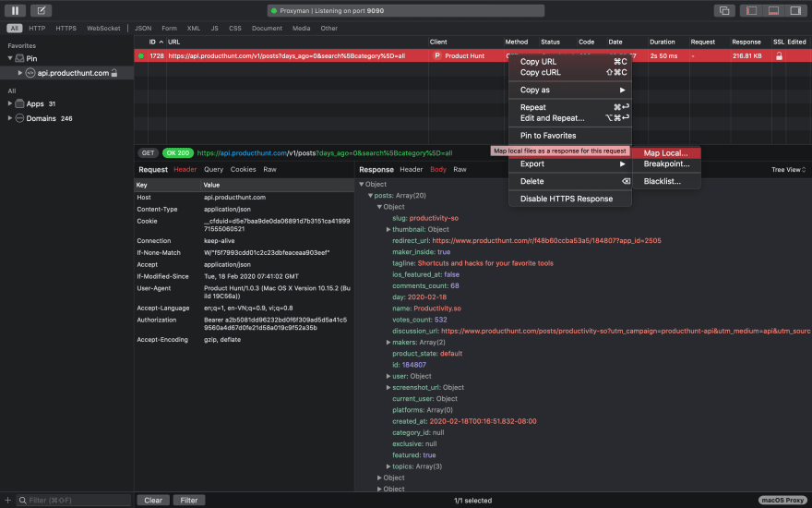Expand the thumbnail Object node
This screenshot has height=508, width=812.
point(388,229)
